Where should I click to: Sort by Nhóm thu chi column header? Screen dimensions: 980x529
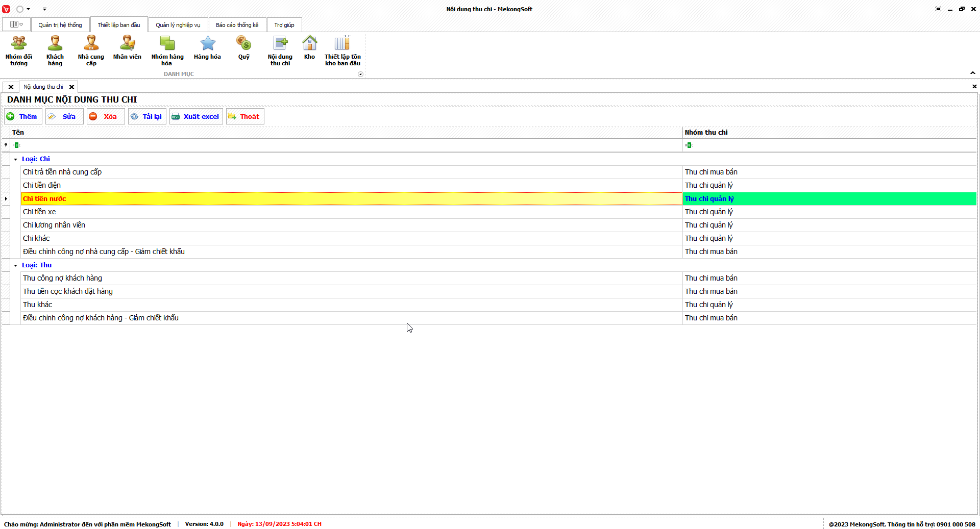(x=830, y=132)
